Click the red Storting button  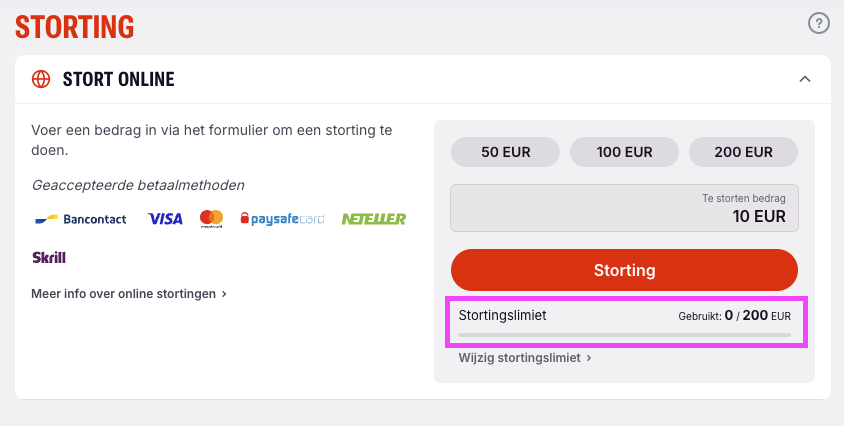[624, 270]
